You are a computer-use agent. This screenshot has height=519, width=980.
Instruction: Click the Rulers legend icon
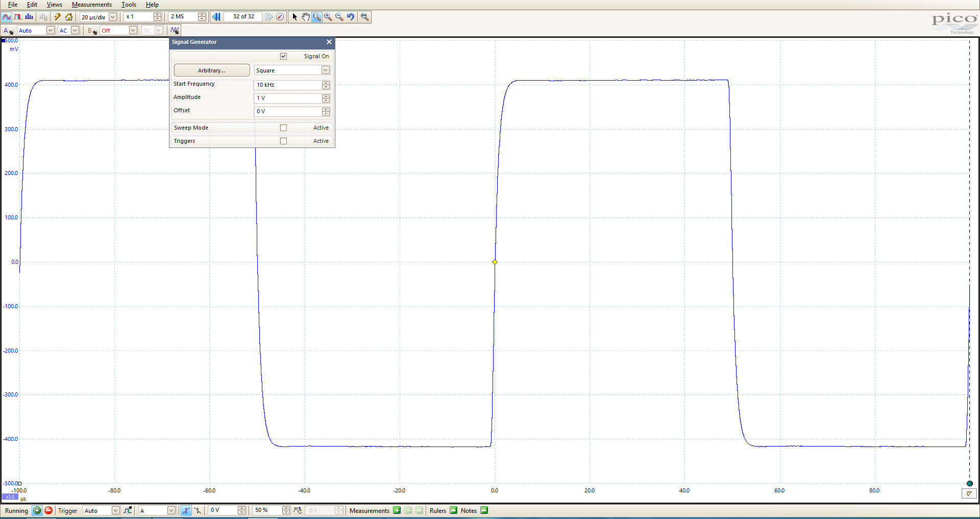(x=453, y=510)
